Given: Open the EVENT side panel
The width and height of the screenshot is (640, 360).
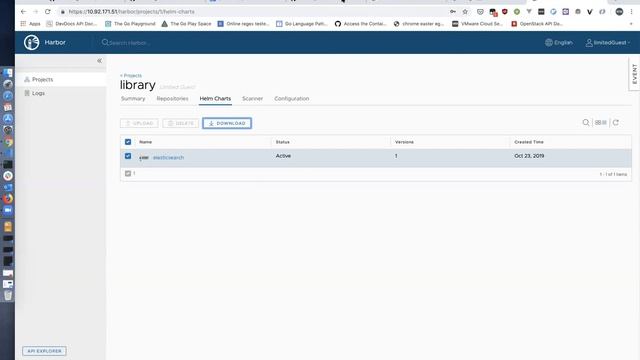Looking at the screenshot, I should (x=634, y=74).
